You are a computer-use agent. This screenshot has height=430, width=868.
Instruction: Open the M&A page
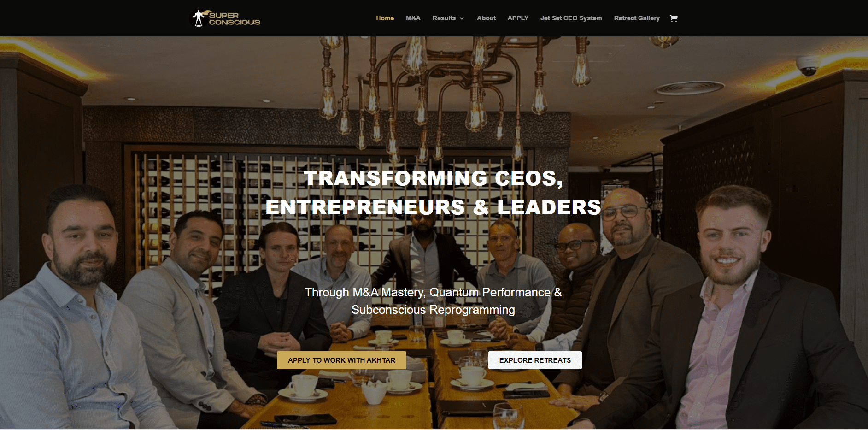(413, 18)
